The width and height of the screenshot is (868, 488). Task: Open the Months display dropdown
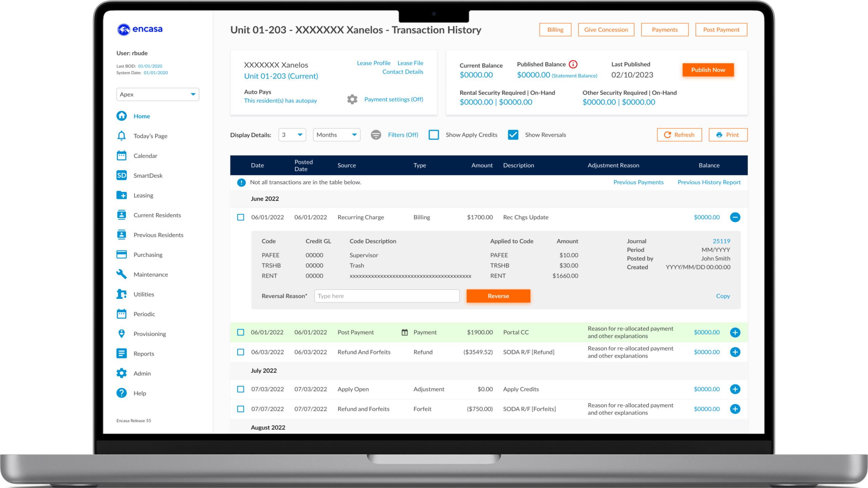[336, 135]
